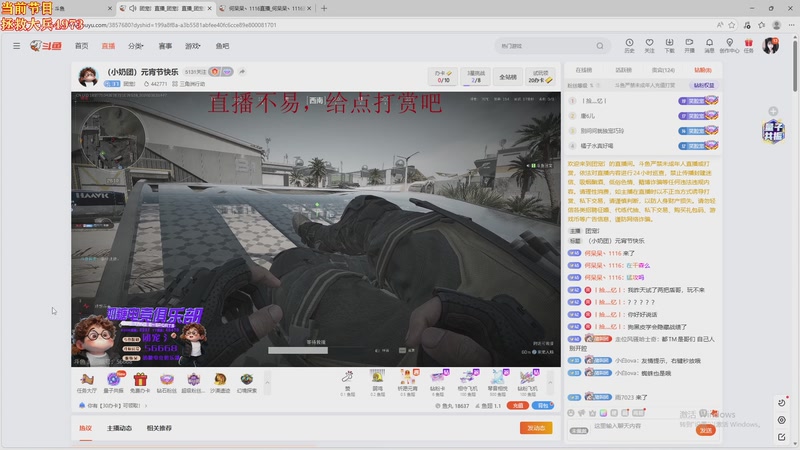This screenshot has width=800, height=450.
Task: Expand the gift list chevron at right
Action: pyautogui.click(x=550, y=383)
